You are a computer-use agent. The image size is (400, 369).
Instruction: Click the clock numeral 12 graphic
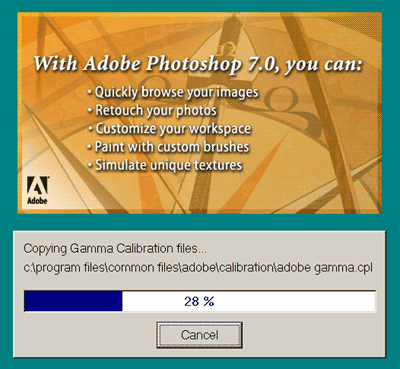pos(228,49)
